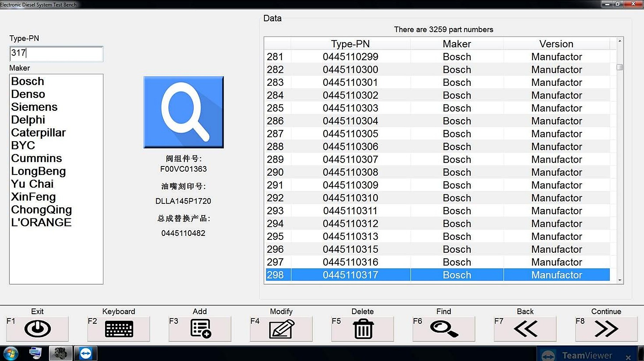This screenshot has height=361, width=644.
Task: Select part number 0445110307
Action: pos(350,159)
